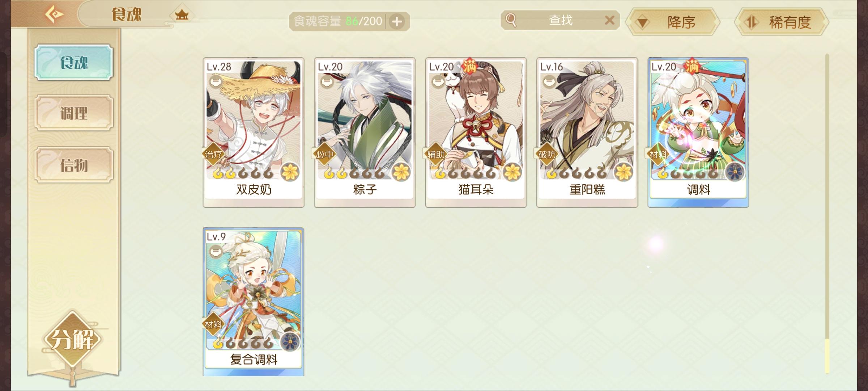The height and width of the screenshot is (391, 868).
Task: Select the 复合调料 card
Action: pyautogui.click(x=254, y=302)
